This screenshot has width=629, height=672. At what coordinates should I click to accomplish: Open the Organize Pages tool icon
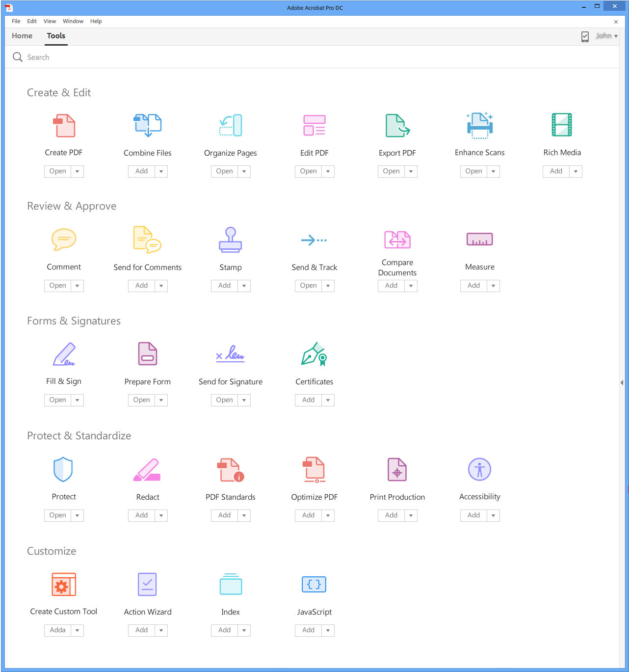coord(231,125)
